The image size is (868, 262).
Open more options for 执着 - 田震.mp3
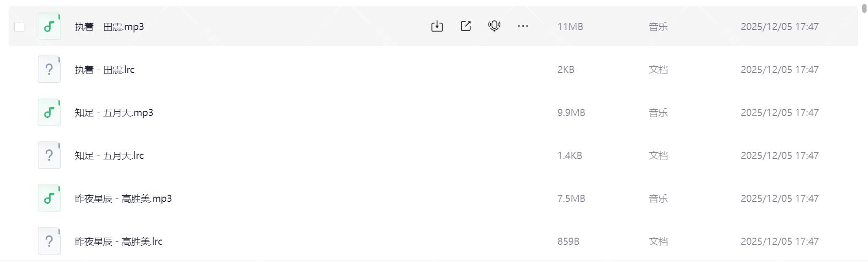click(x=523, y=26)
